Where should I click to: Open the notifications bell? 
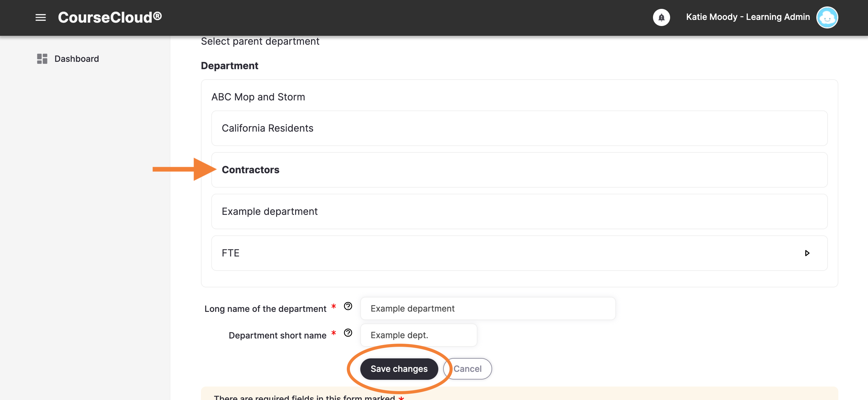pyautogui.click(x=661, y=17)
